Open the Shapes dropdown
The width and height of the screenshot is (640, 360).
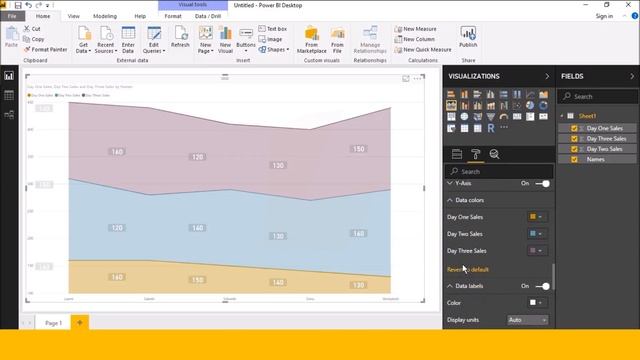point(273,49)
